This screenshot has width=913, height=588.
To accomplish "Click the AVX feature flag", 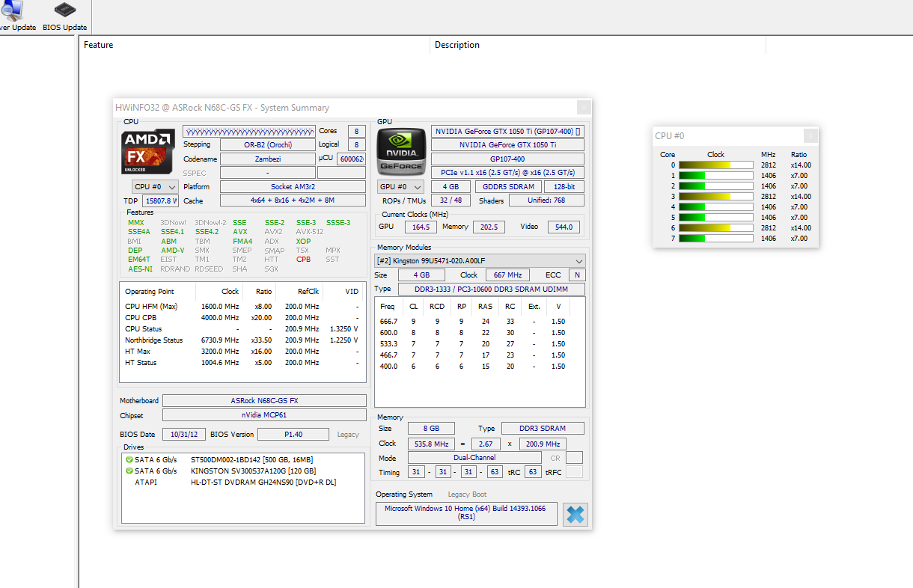I will pyautogui.click(x=239, y=232).
